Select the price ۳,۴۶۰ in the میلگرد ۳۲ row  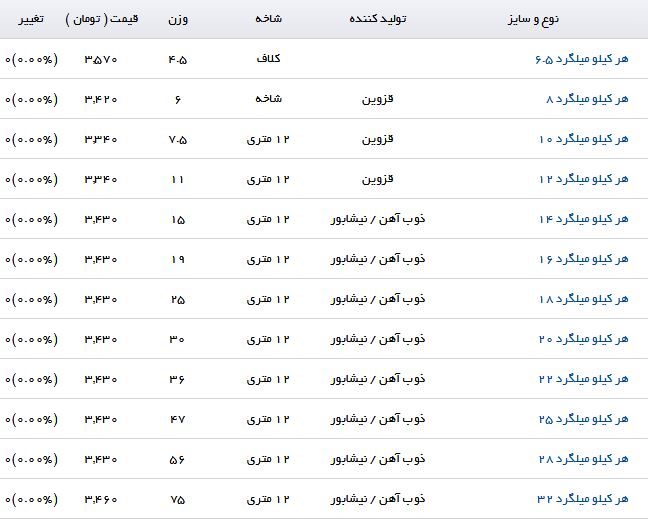(x=101, y=500)
